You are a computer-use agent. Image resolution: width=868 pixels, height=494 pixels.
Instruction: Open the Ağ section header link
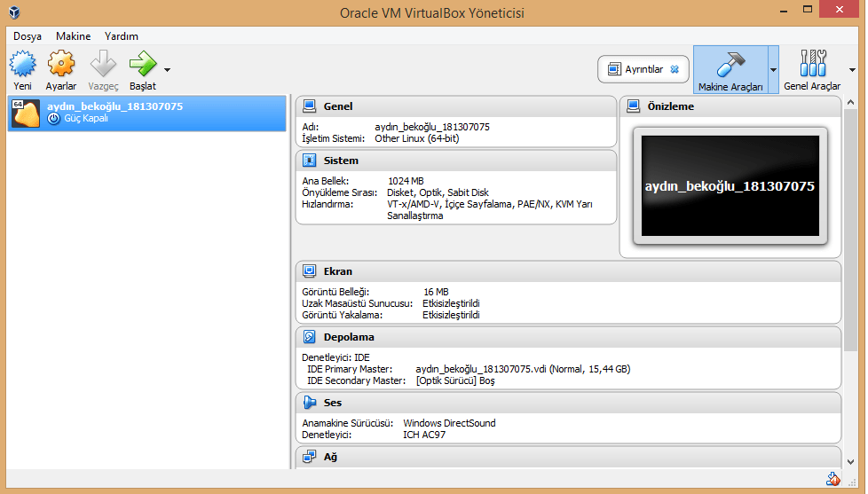[330, 457]
